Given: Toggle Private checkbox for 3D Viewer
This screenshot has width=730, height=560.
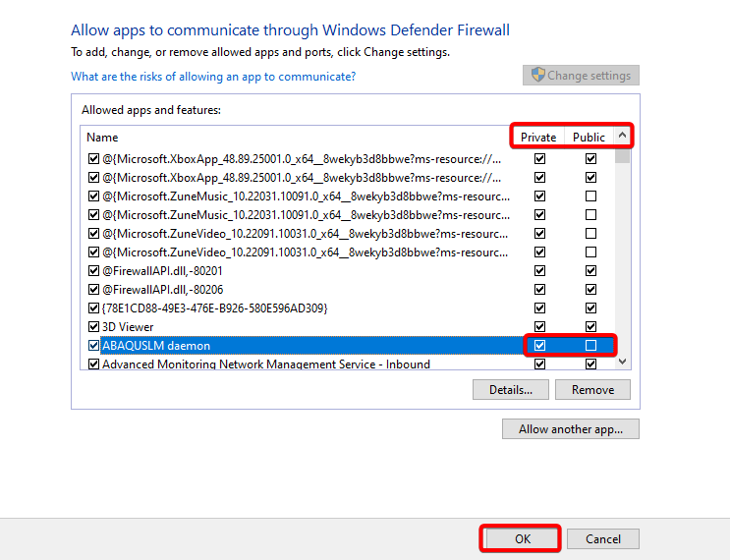Looking at the screenshot, I should (539, 327).
